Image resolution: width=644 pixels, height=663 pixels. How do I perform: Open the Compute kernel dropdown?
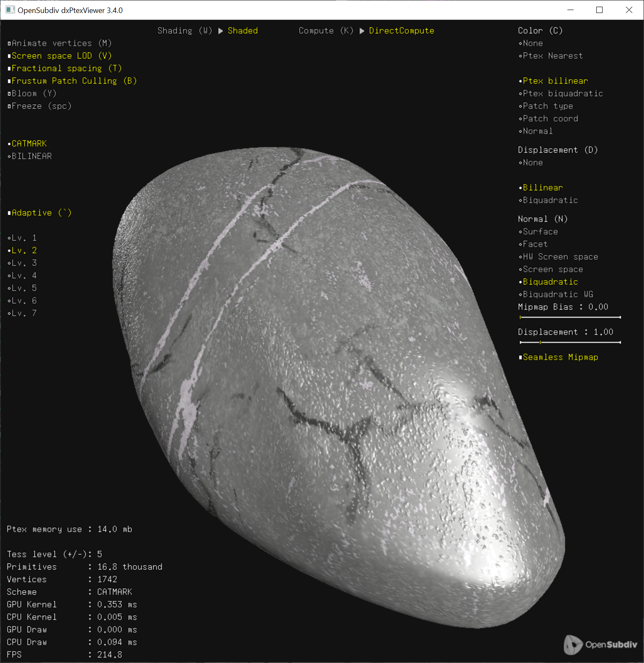pyautogui.click(x=401, y=31)
